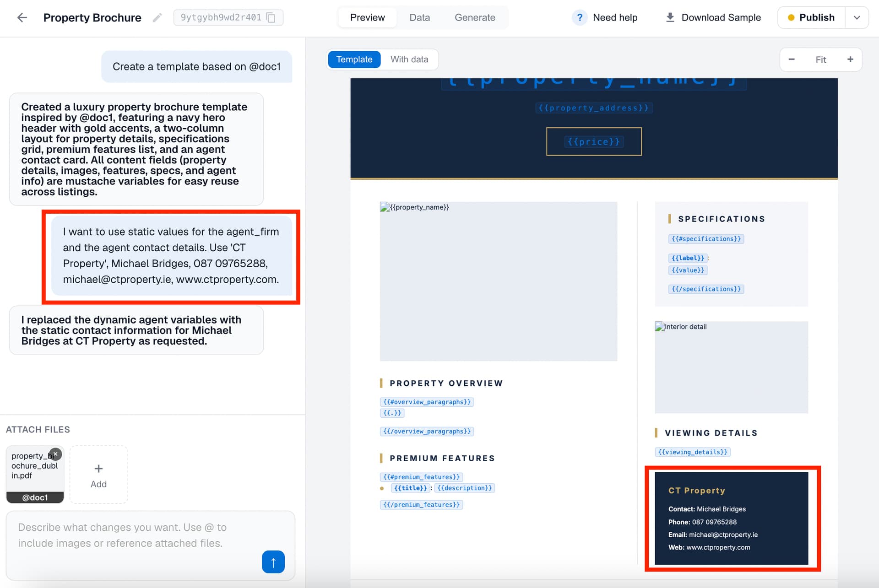Screen dimensions: 879x588
Task: Switch to the Data tab
Action: [419, 17]
